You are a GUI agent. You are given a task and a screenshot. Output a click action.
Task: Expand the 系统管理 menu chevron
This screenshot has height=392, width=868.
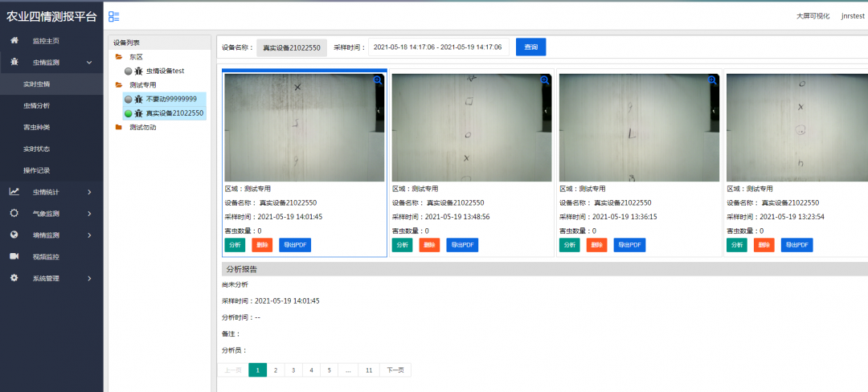pyautogui.click(x=90, y=278)
